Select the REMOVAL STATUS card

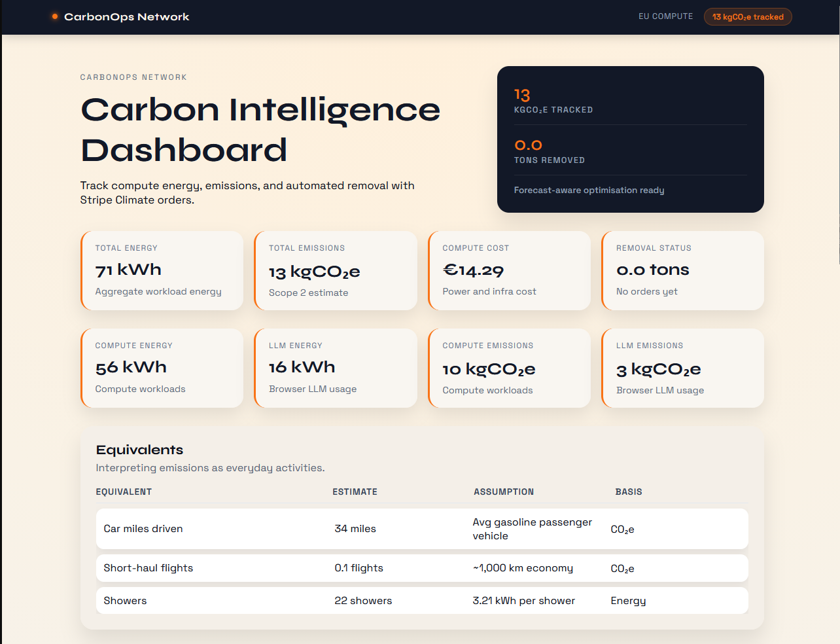(682, 270)
